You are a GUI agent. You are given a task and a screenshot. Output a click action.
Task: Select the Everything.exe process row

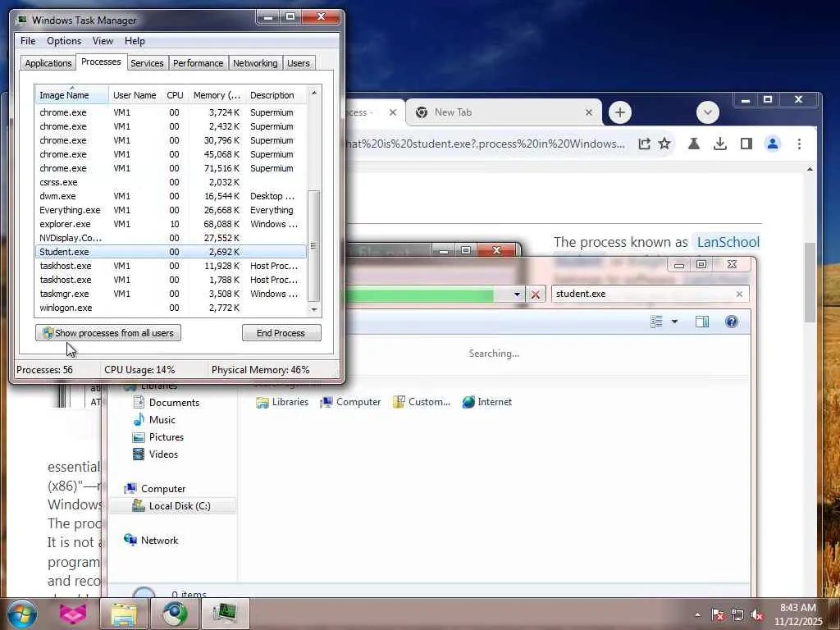pos(171,210)
